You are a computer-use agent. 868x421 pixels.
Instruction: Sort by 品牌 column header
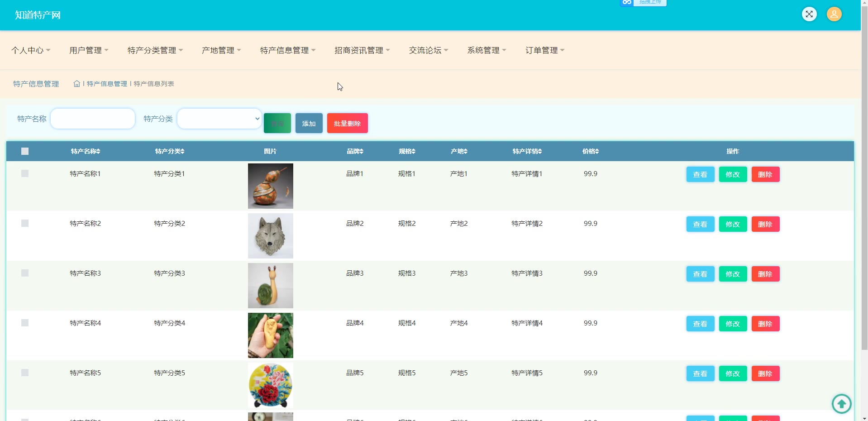click(355, 151)
